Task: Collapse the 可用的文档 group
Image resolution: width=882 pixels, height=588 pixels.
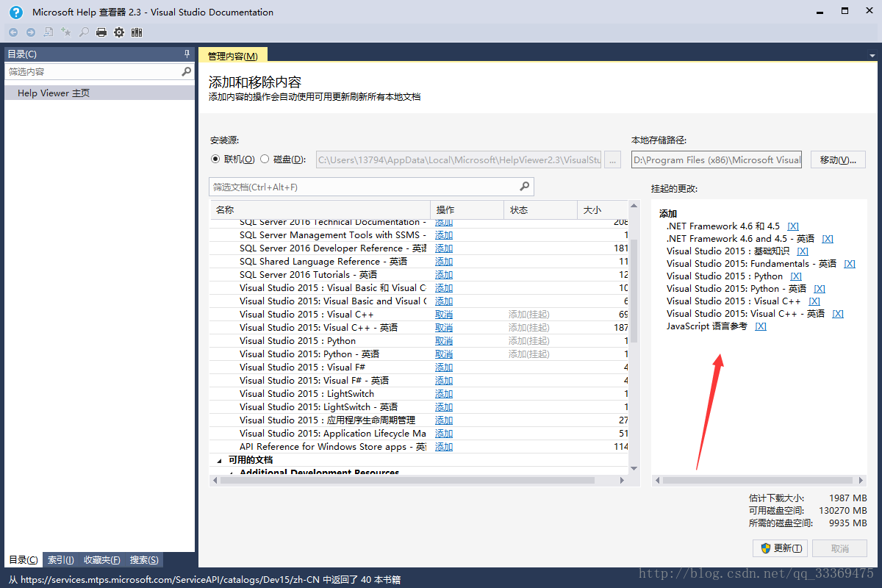Action: tap(219, 460)
